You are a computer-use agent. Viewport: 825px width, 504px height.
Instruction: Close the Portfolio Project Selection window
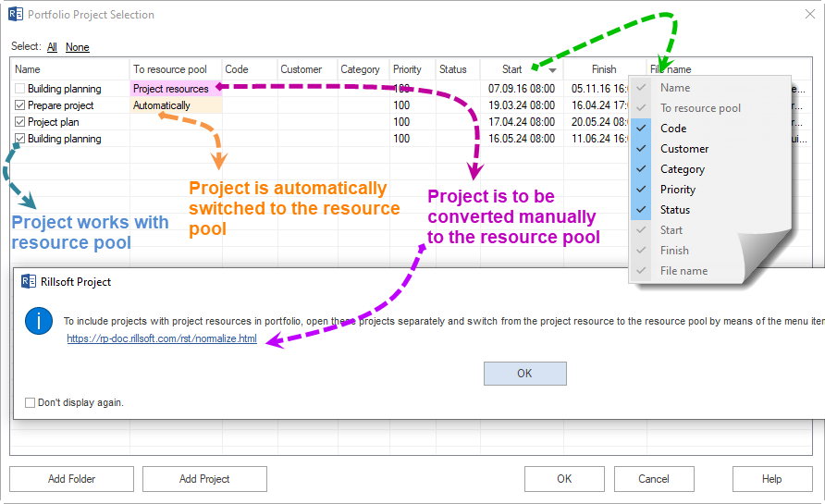coord(810,14)
